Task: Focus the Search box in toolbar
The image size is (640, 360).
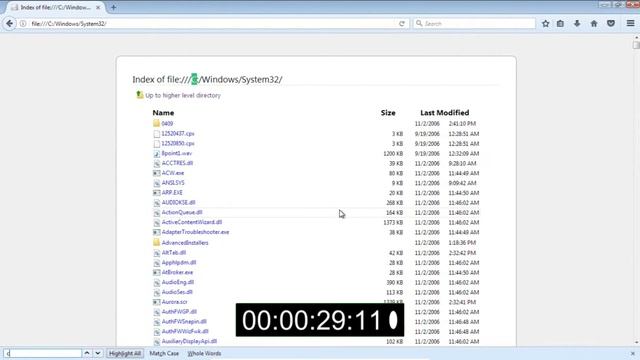Action: (474, 24)
